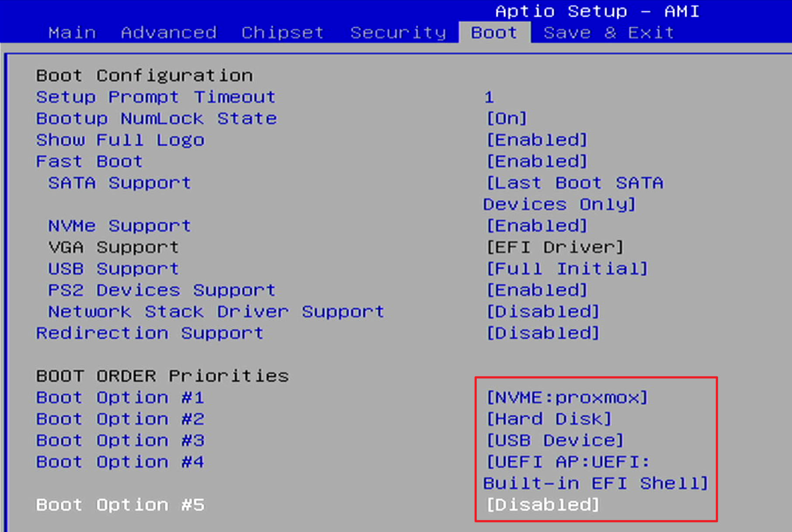Toggle Bootup NumLock State [On] value
The width and height of the screenshot is (792, 532).
pos(507,118)
